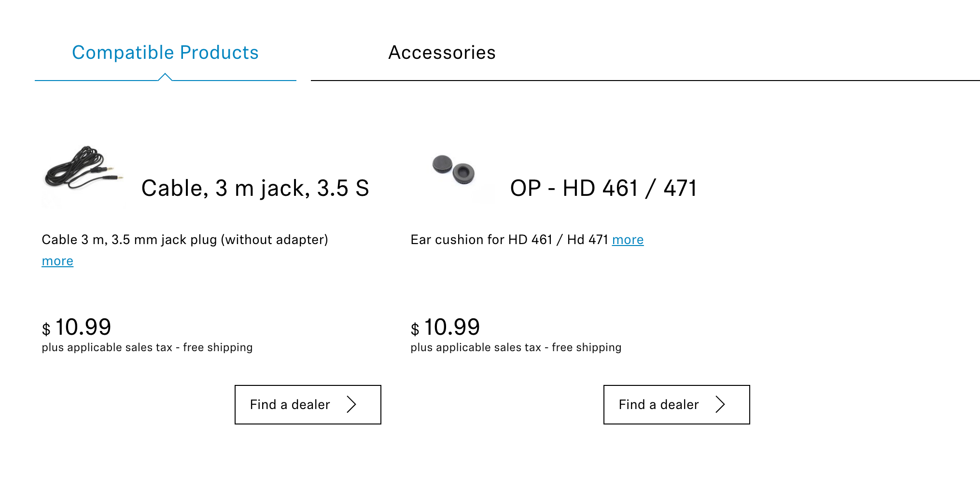Click Find a dealer for the cable
Image resolution: width=980 pixels, height=492 pixels.
pyautogui.click(x=308, y=405)
